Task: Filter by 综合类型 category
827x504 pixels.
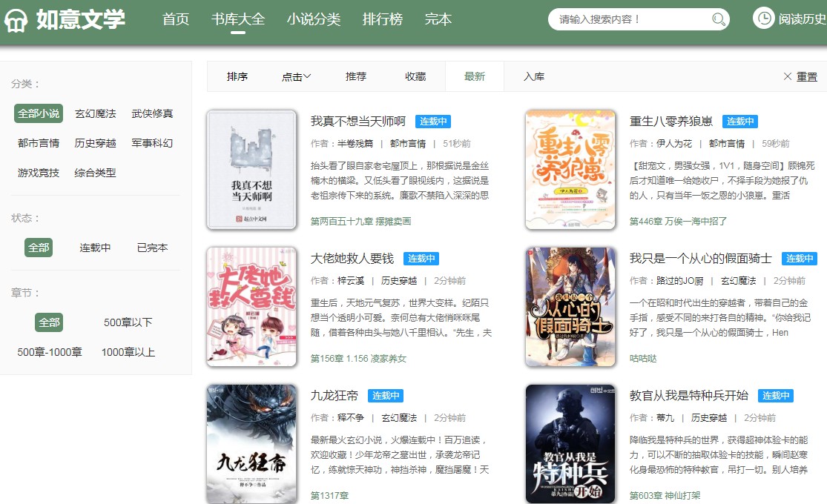Action: point(96,173)
